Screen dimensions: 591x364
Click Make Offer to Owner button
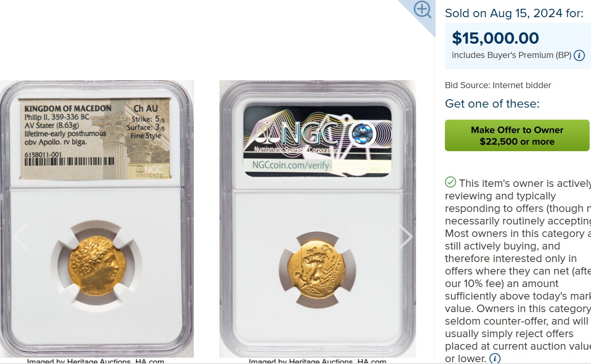(x=517, y=135)
